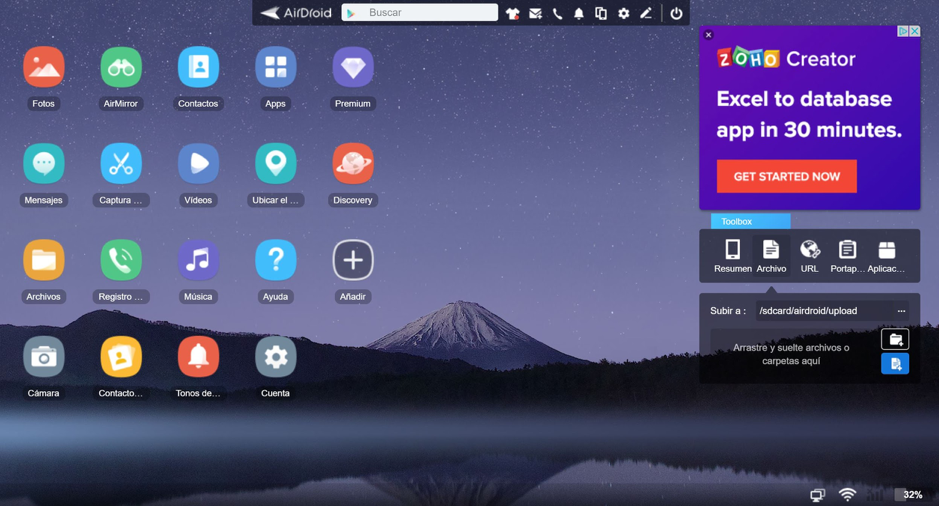Click the Añadir plus icon
The width and height of the screenshot is (939, 506).
(x=353, y=260)
